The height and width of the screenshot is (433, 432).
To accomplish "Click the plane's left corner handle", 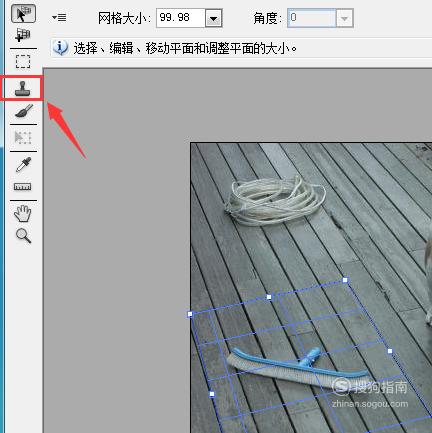I will [x=190, y=314].
